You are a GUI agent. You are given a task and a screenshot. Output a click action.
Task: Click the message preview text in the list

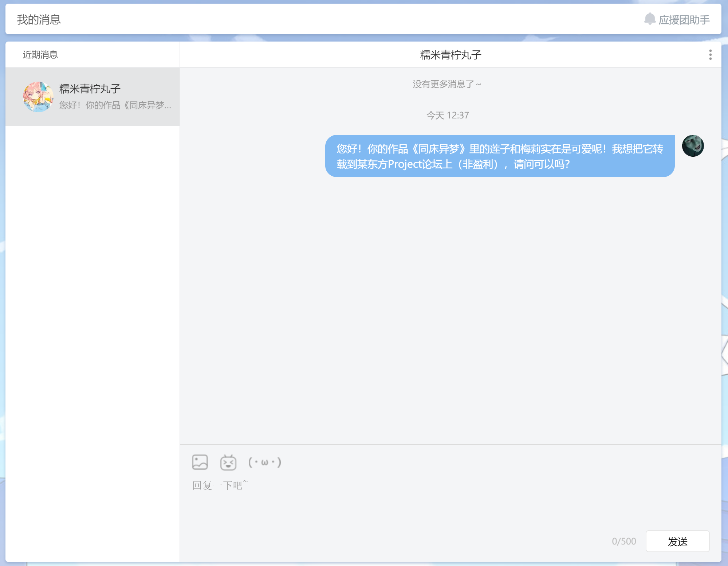pyautogui.click(x=115, y=105)
